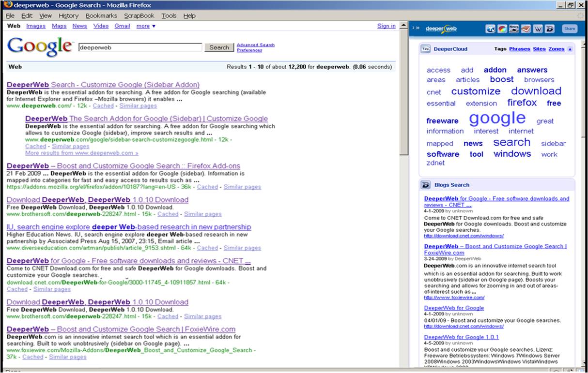The width and height of the screenshot is (588, 373).
Task: Open the Bookmarks menu
Action: point(101,15)
